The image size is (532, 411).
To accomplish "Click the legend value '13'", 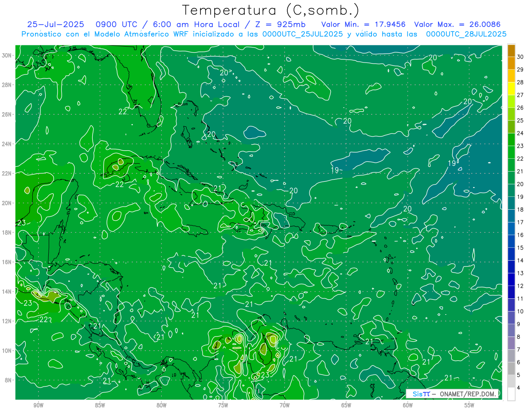I will [520, 273].
